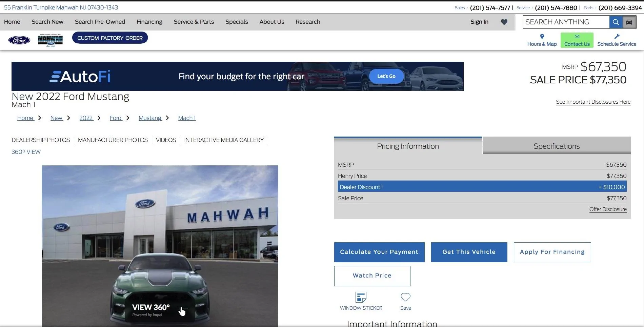This screenshot has width=644, height=327.
Task: Call the Sales phone number (201) 574-7577
Action: click(x=490, y=7)
